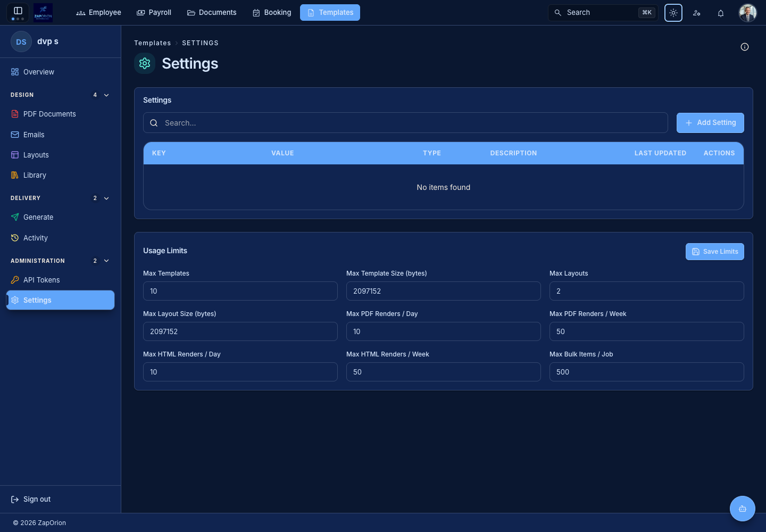Screen dimensions: 766x532
Task: Open Generate page
Action: (x=60, y=217)
